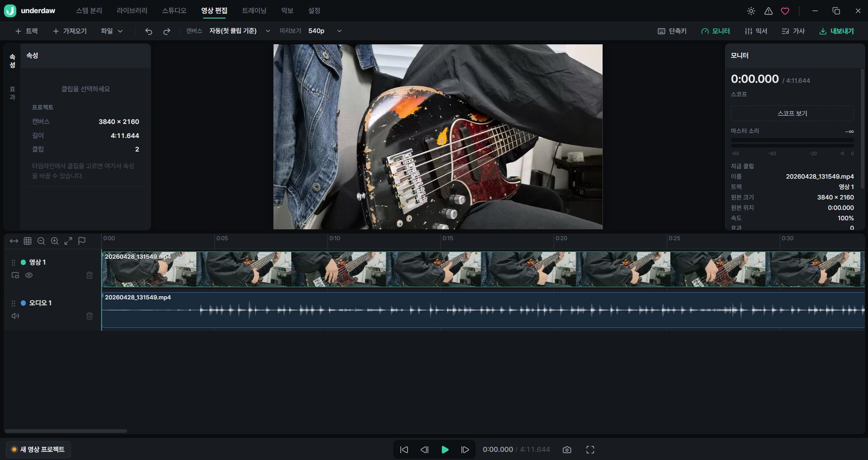Click the fit-timeline-width arrows icon
Viewport: 868px width, 460px height.
pos(14,241)
